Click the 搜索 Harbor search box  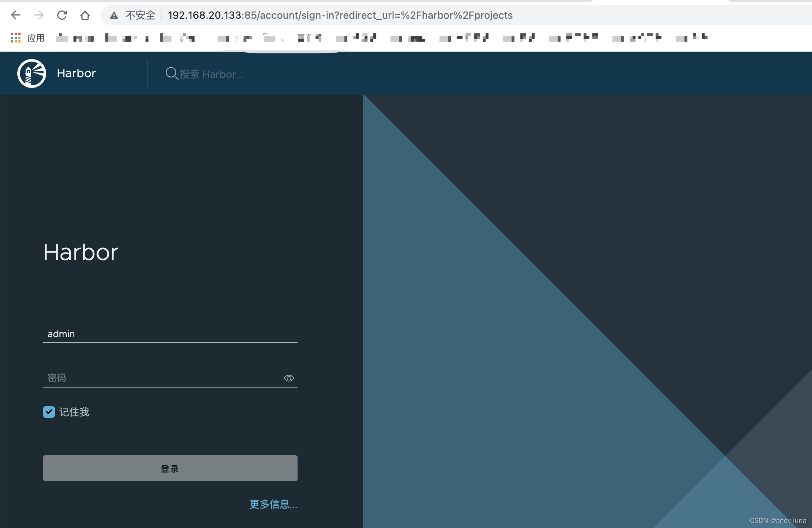point(223,74)
